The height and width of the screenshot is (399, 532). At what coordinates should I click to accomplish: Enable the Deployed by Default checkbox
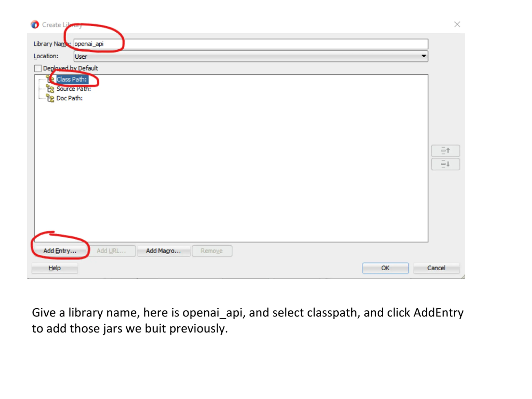tap(38, 68)
